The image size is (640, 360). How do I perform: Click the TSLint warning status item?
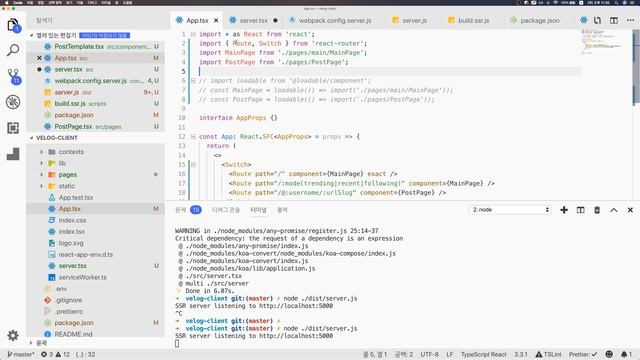[x=548, y=354]
